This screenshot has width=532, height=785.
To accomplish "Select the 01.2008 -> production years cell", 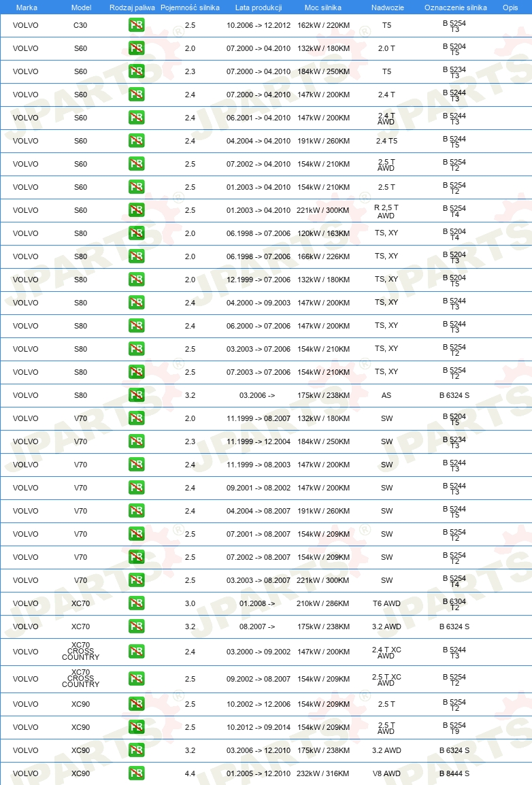I will (x=257, y=603).
